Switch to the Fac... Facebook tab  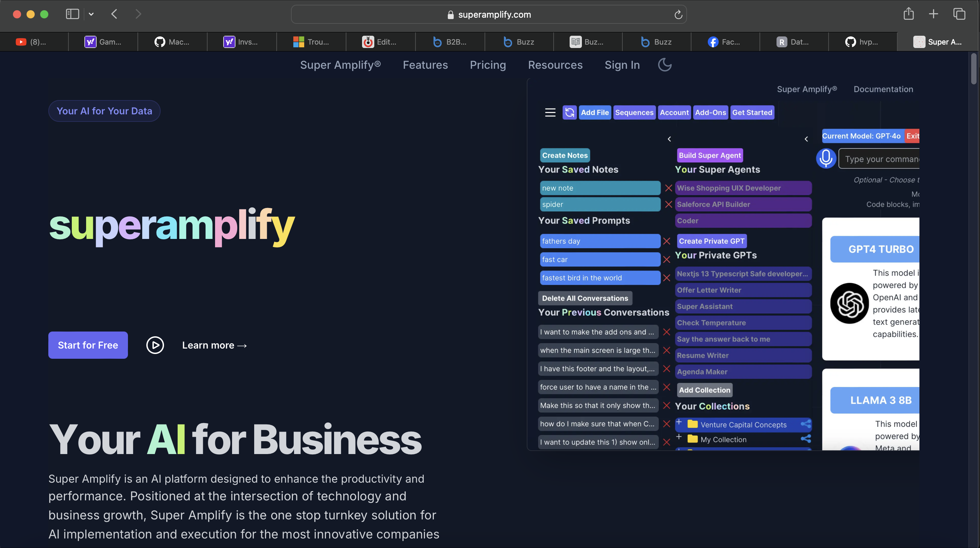tap(725, 42)
